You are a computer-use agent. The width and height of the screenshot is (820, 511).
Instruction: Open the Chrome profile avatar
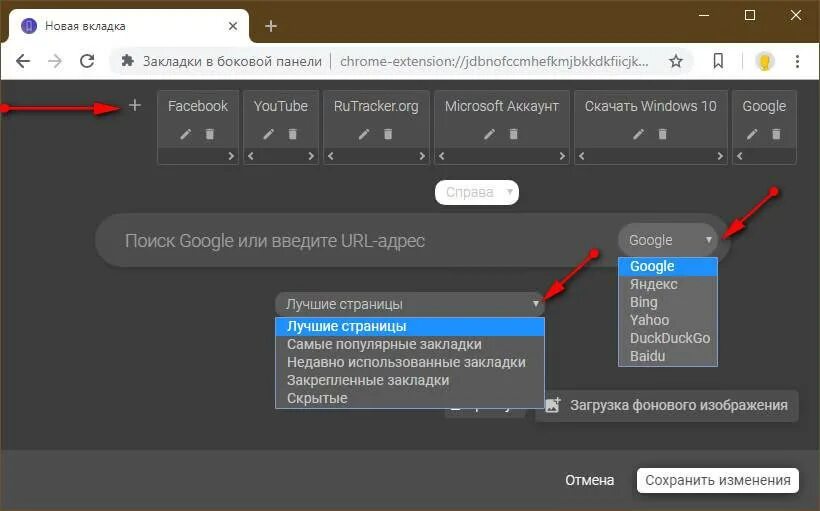[765, 61]
